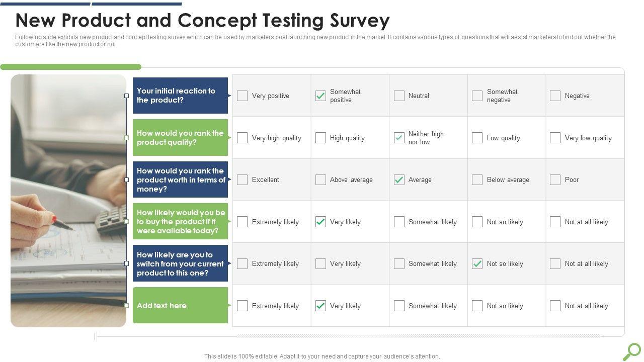
Task: Click the 'Add text here' placeholder box
Action: pos(180,306)
